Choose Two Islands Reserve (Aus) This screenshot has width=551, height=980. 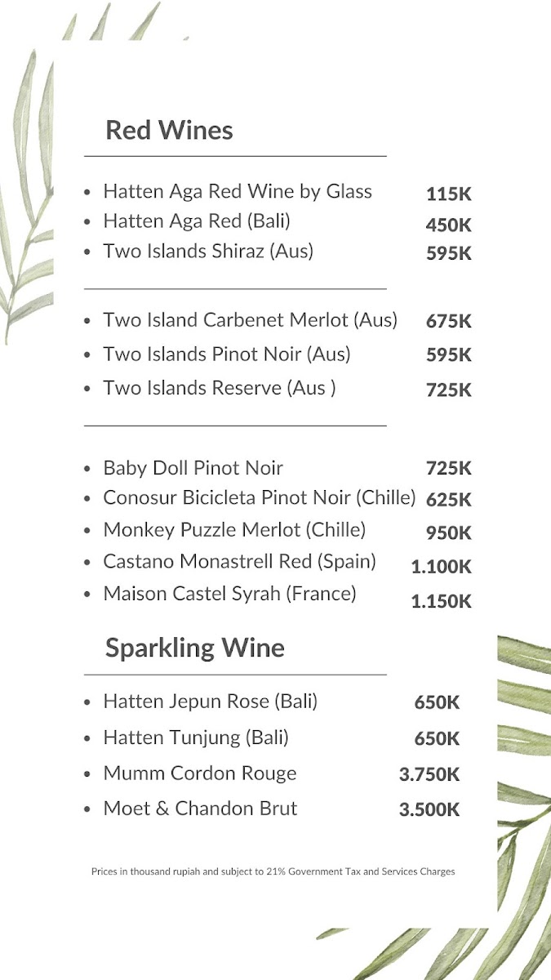(219, 388)
